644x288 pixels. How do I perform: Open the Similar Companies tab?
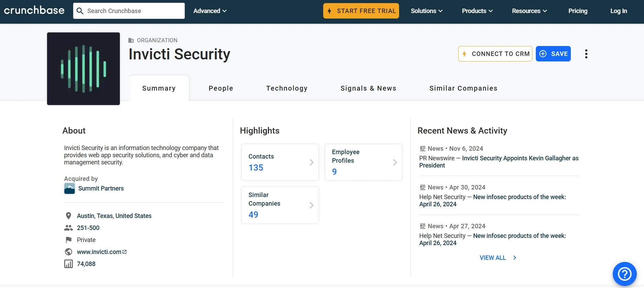(463, 88)
